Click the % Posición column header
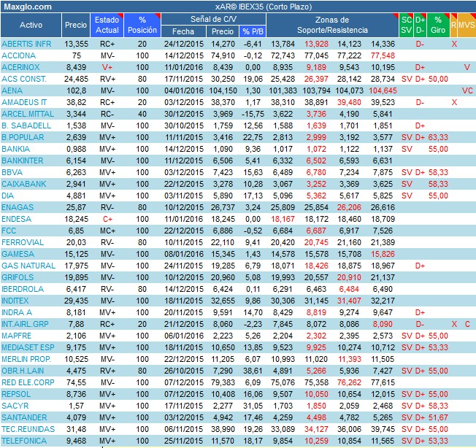This screenshot has height=448, width=476. click(x=142, y=25)
